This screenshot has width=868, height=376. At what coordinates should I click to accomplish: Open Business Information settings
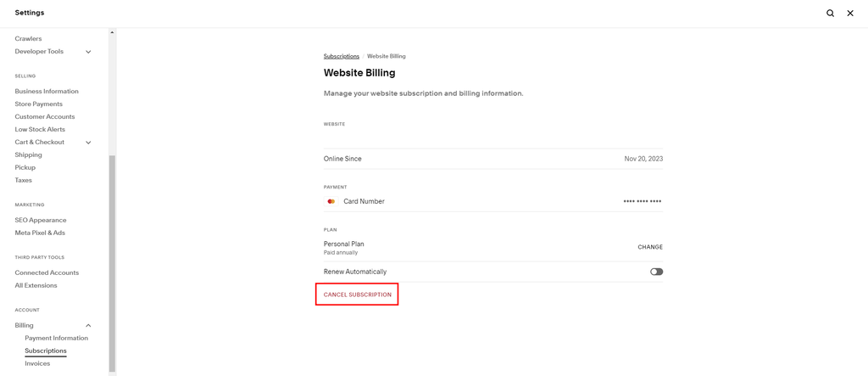coord(47,91)
